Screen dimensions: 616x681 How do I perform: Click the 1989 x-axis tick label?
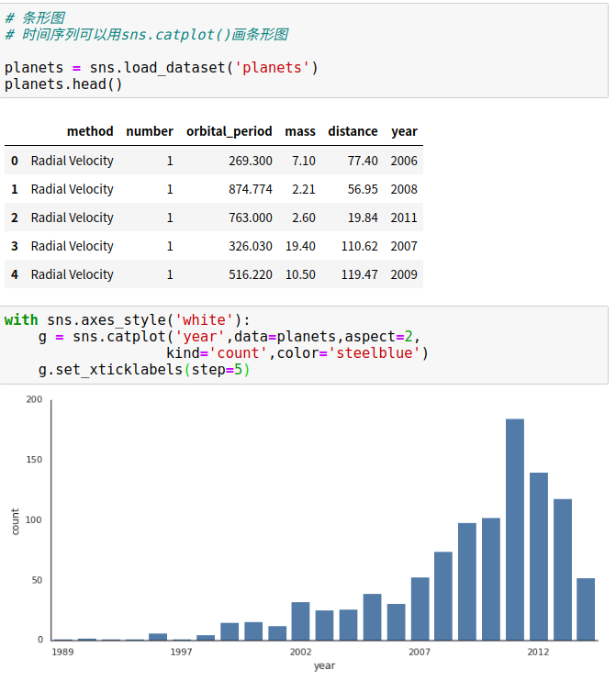[62, 652]
